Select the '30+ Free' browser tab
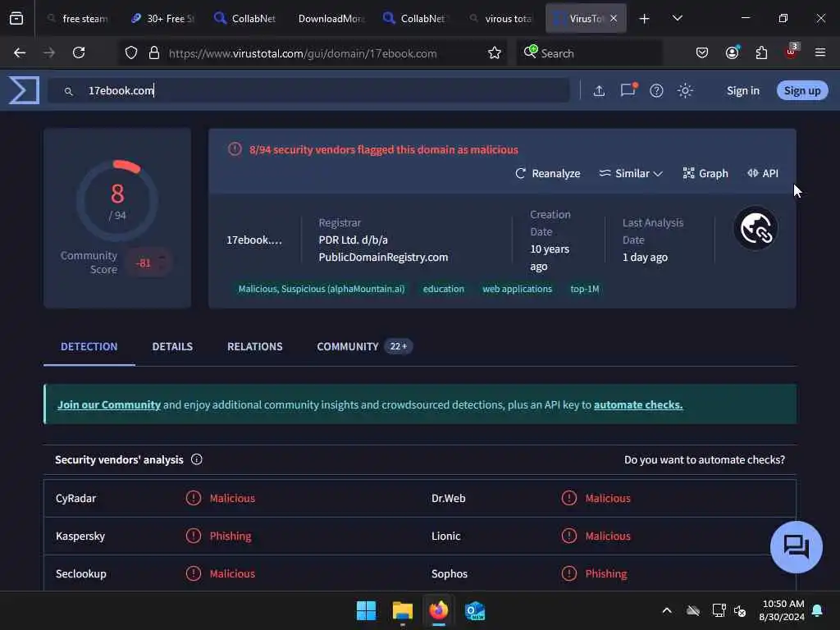 click(163, 19)
